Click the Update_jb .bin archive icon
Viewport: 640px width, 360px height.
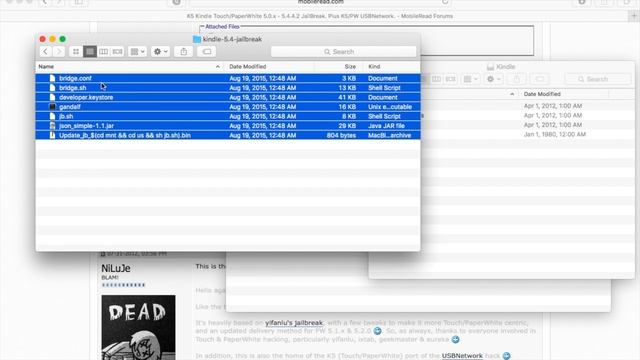pyautogui.click(x=52, y=136)
